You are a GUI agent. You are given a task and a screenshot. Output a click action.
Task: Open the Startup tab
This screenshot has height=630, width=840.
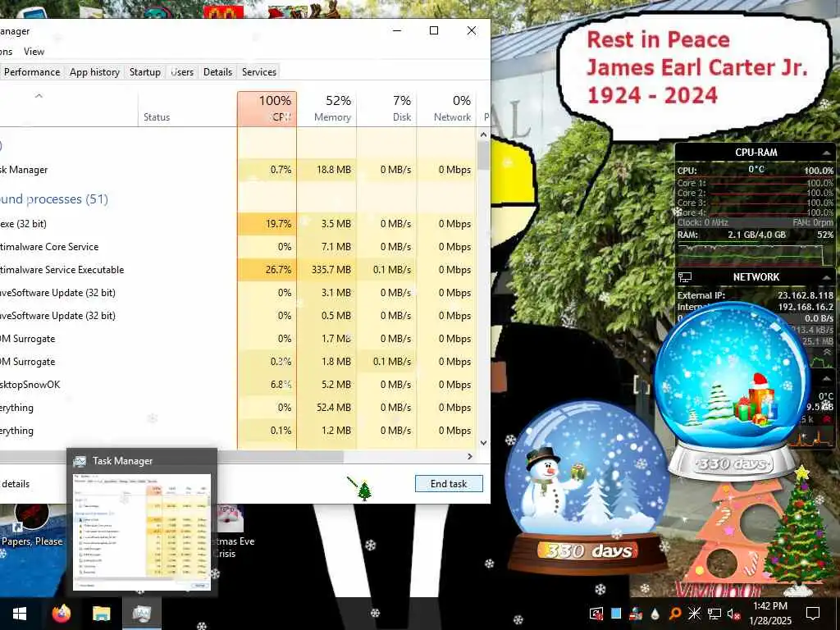[144, 72]
